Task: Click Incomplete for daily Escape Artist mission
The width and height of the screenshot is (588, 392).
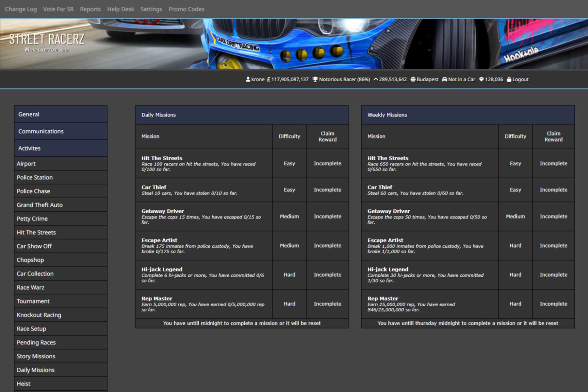Action: [327, 245]
